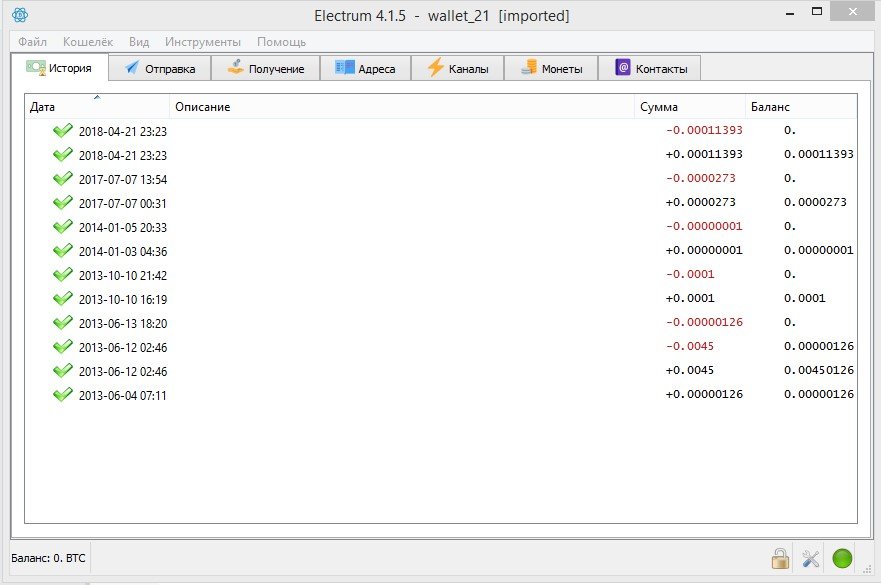The image size is (881, 585).
Task: Click the -0.0045 amount value
Action: tap(690, 346)
